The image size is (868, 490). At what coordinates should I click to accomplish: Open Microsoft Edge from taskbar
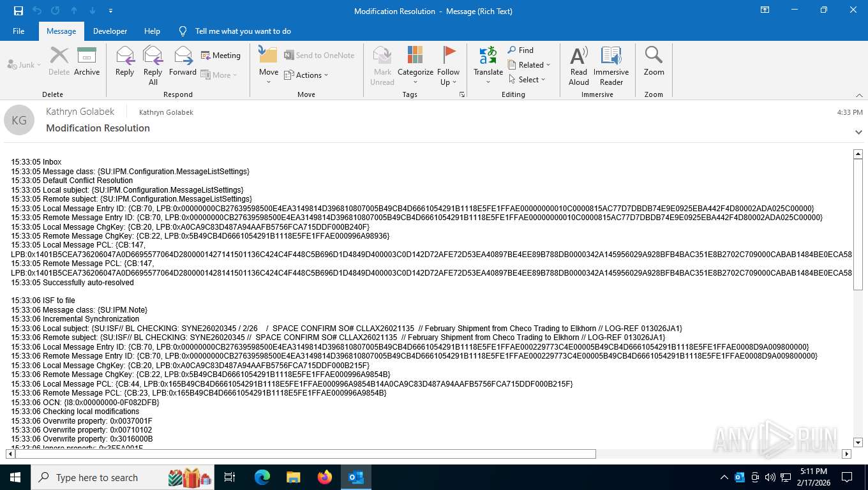pyautogui.click(x=262, y=477)
